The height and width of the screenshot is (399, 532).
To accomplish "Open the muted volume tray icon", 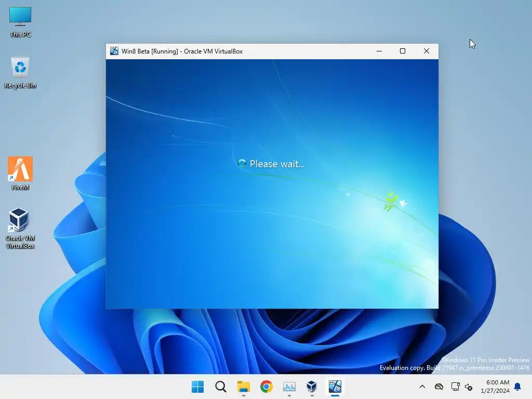I will coord(469,387).
